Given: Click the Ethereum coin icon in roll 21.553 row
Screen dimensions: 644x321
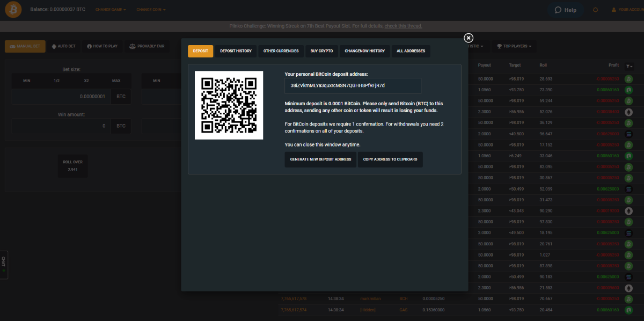Looking at the screenshot, I should (628, 288).
